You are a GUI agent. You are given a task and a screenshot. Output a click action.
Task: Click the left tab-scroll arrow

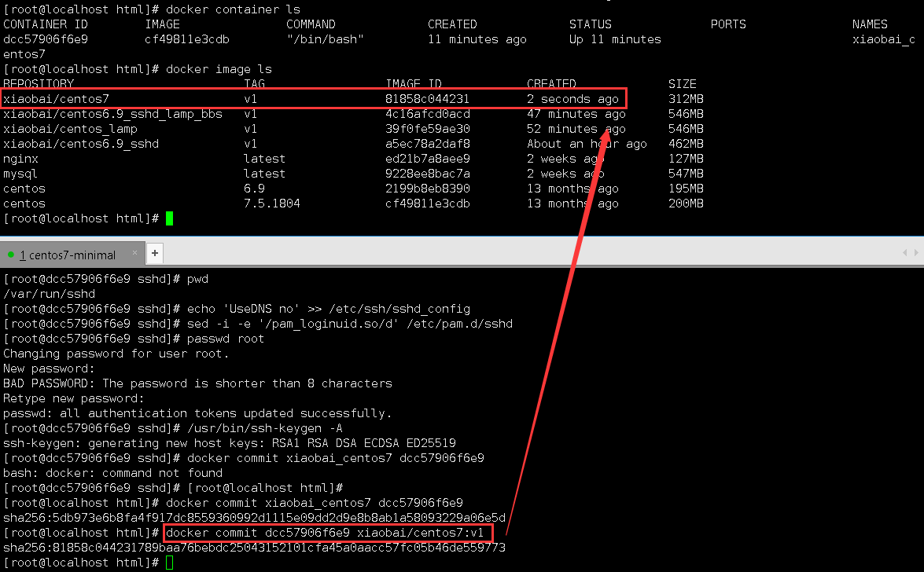tap(904, 253)
